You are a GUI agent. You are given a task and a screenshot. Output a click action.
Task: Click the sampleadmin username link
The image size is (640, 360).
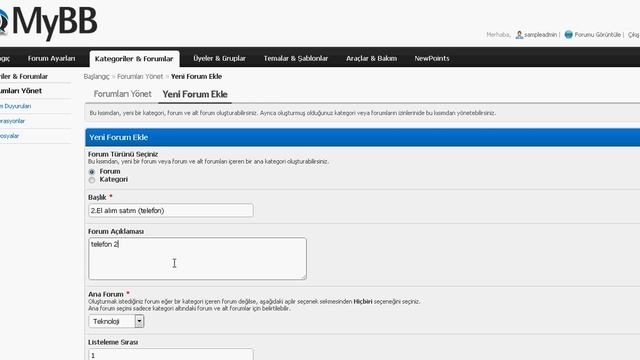pyautogui.click(x=540, y=35)
